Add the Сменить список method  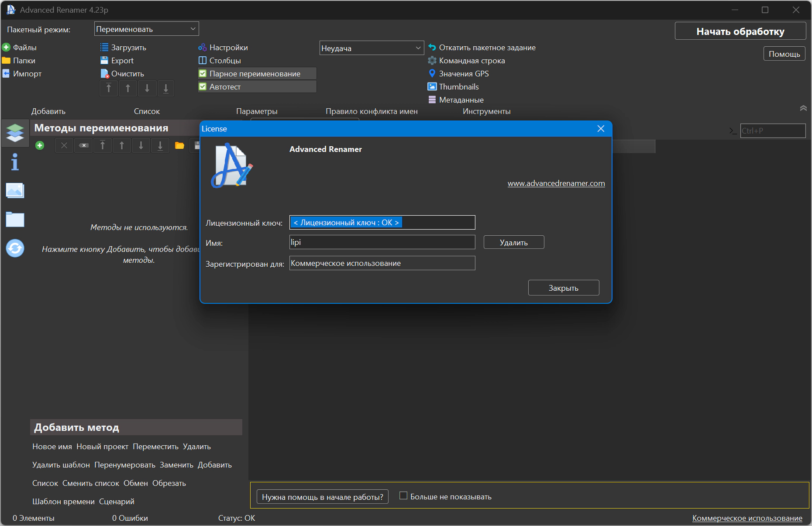click(91, 483)
